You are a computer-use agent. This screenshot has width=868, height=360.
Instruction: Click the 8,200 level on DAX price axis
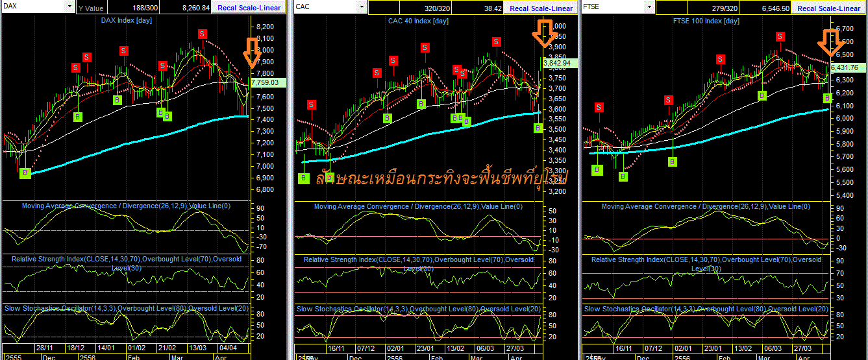tap(264, 27)
